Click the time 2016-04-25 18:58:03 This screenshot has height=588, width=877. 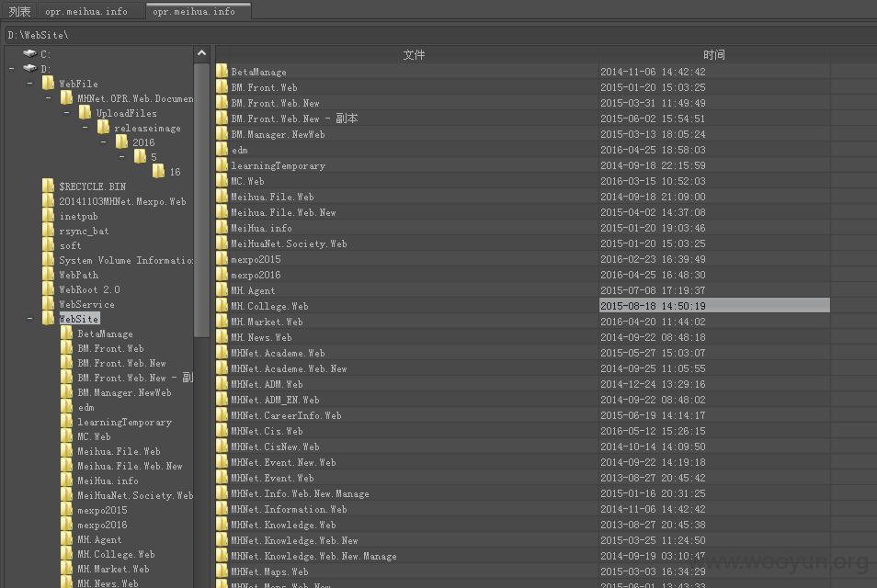(x=653, y=150)
